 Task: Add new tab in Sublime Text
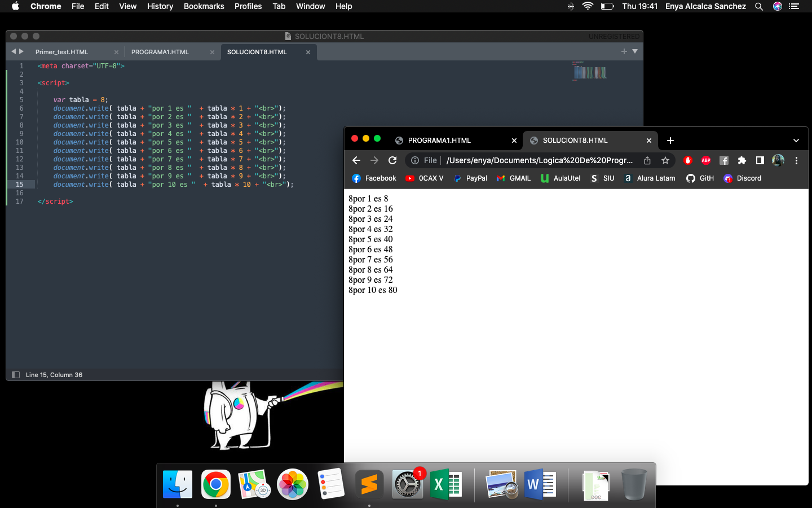tap(624, 51)
